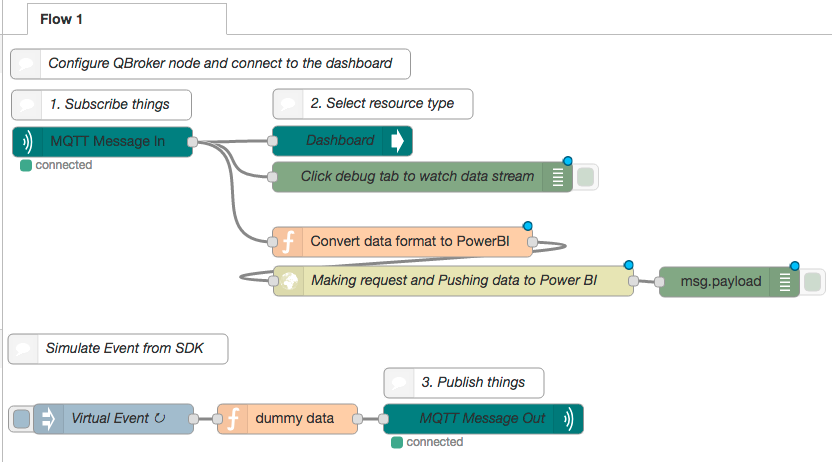Click the debug icon on Click debug tab node
The width and height of the screenshot is (832, 462).
(558, 177)
